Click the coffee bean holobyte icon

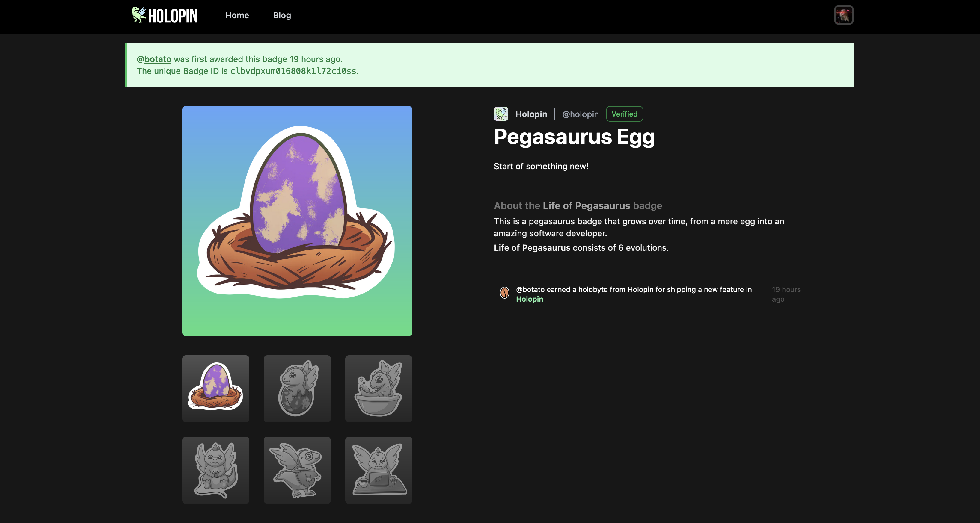[x=504, y=292]
